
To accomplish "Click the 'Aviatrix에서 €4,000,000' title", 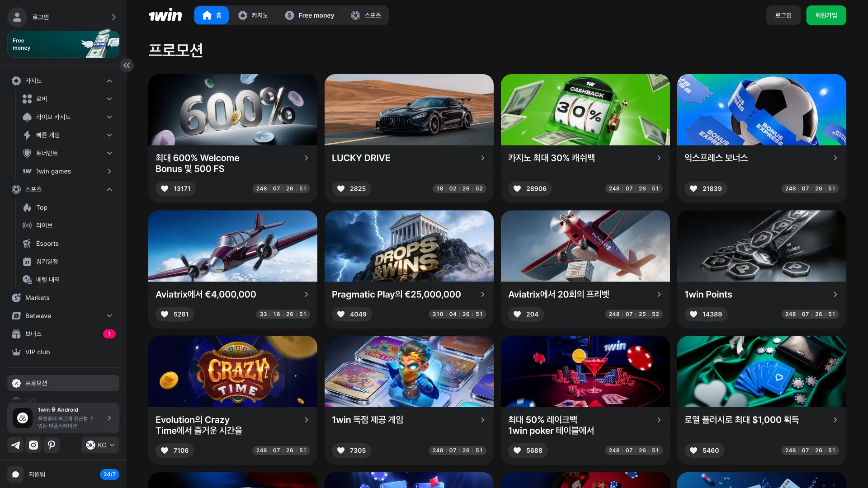I will click(206, 295).
